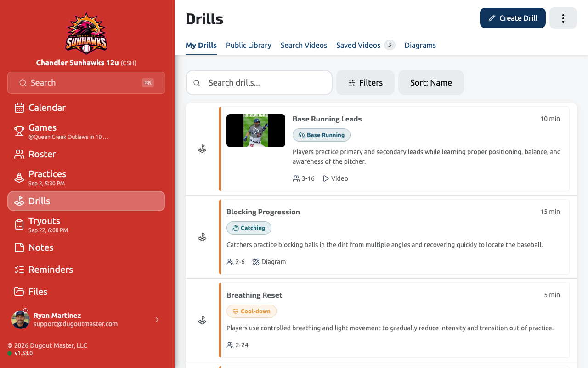Click the sidebar global Search box
Viewport: 588px width, 368px height.
[86, 83]
